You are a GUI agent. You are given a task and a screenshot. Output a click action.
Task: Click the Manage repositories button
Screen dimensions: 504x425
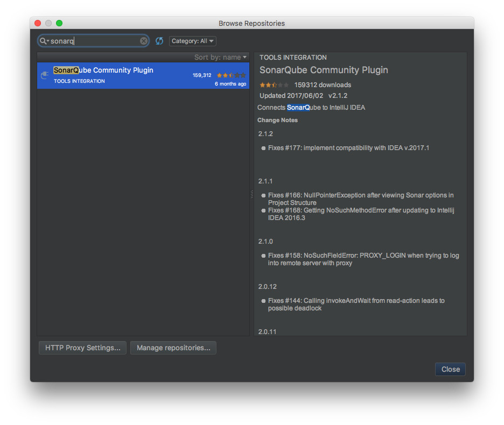coord(173,348)
